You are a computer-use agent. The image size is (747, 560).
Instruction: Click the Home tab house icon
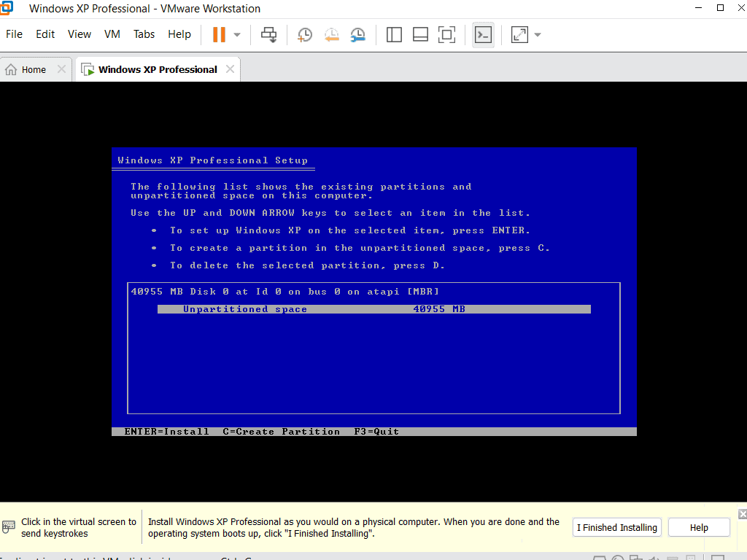11,69
